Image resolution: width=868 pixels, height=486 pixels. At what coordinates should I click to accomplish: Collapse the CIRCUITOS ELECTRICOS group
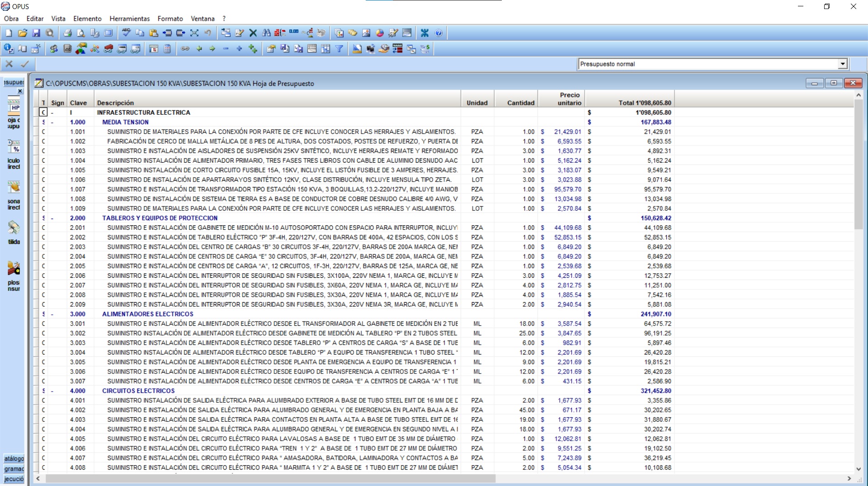click(x=52, y=391)
